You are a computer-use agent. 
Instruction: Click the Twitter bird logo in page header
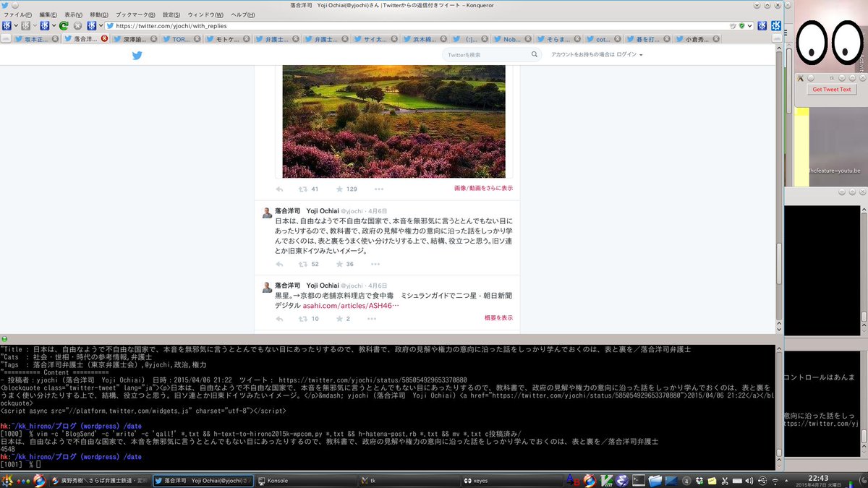pos(137,55)
